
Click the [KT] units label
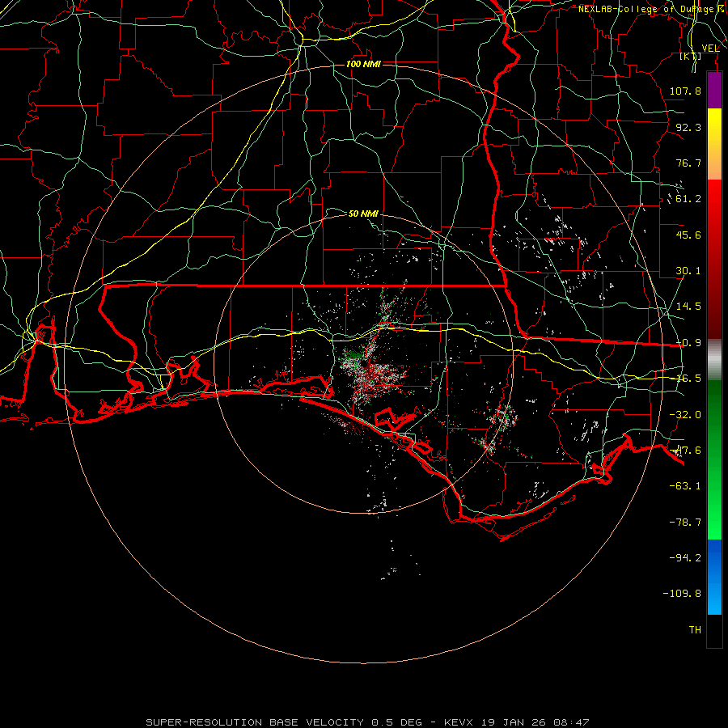[x=691, y=56]
